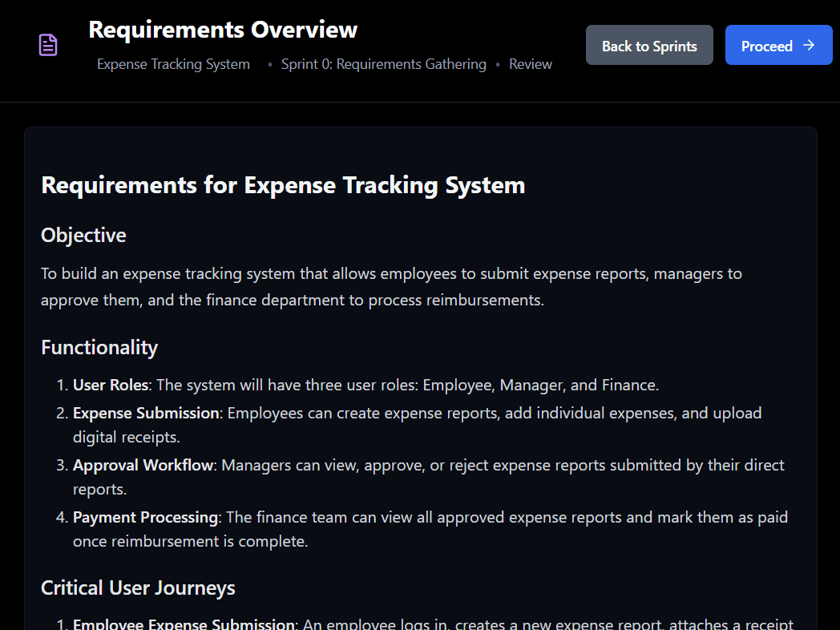Click the Employee Expense Submission journey item

tap(433, 624)
